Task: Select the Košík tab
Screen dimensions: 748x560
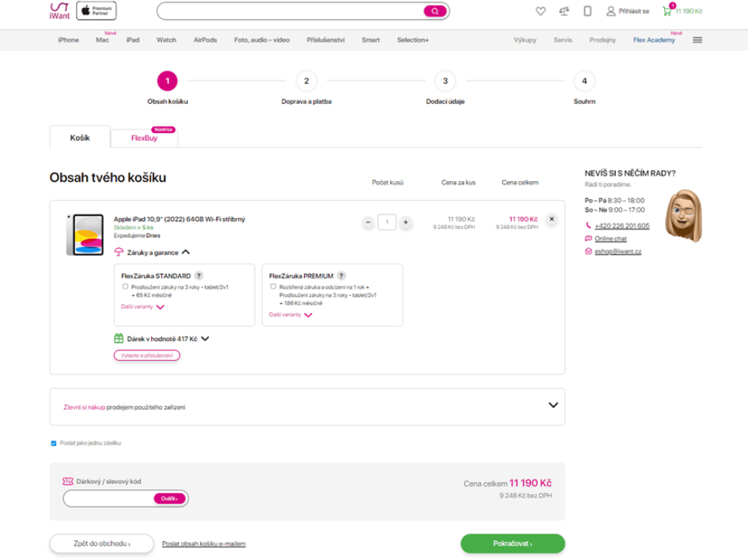Action: pos(80,137)
